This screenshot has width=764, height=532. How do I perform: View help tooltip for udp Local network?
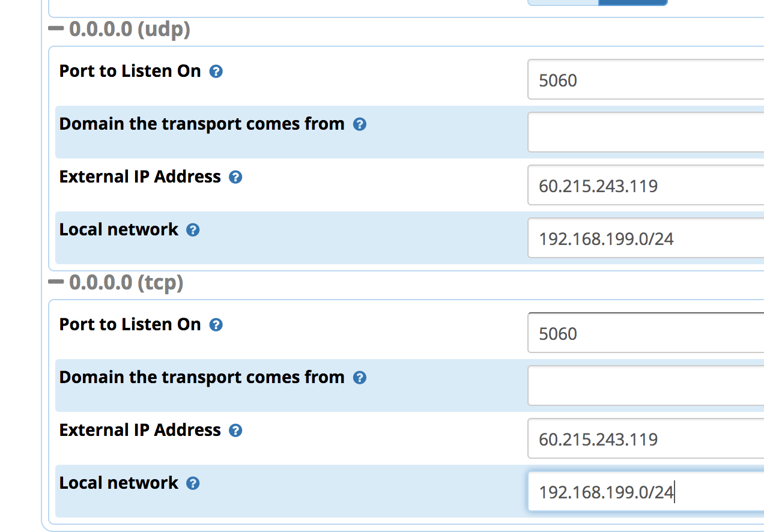(193, 230)
